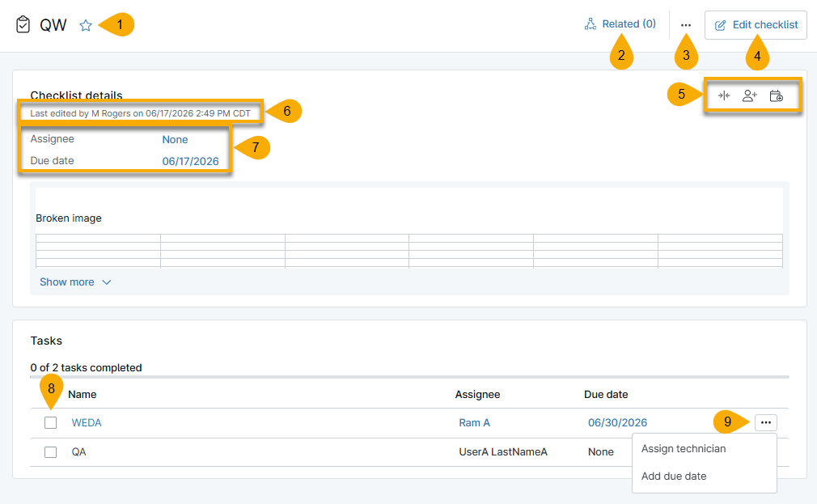817x504 pixels.
Task: Click the assign person icon in Checklist details
Action: pos(750,95)
